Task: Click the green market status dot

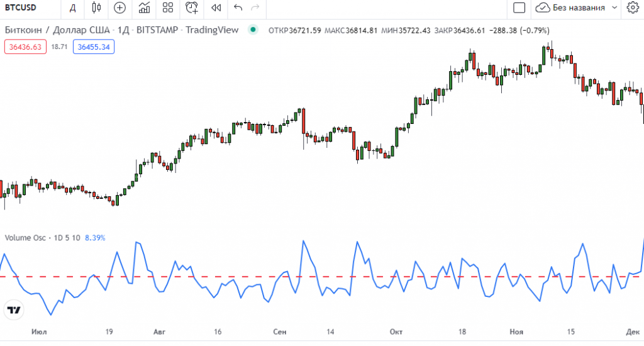Action: [253, 30]
